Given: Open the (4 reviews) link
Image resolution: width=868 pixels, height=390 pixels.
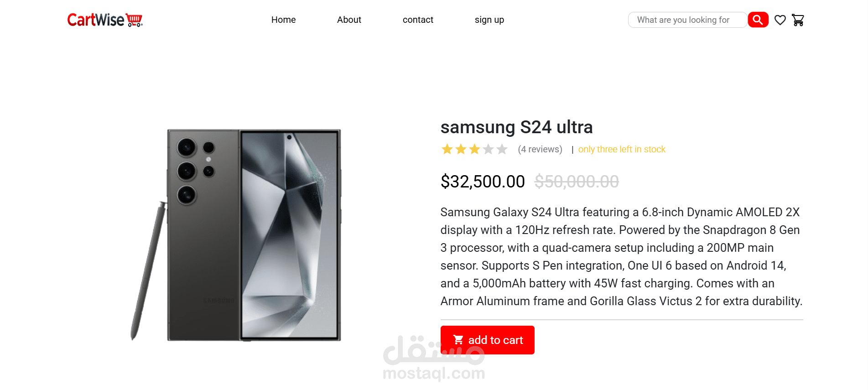Looking at the screenshot, I should click(x=540, y=149).
